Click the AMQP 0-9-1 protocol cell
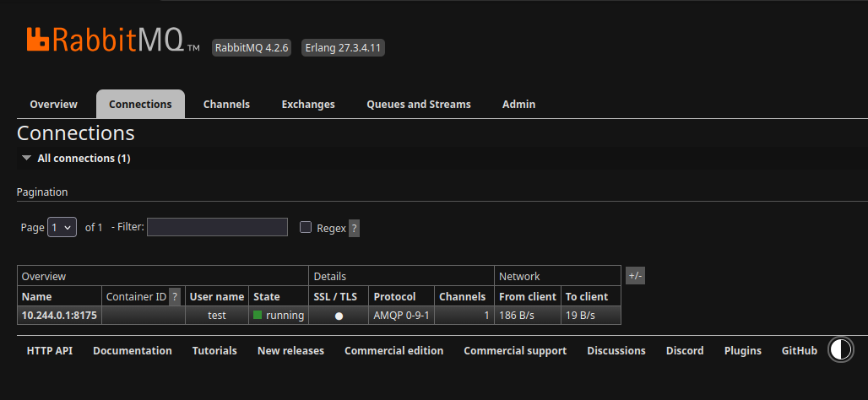The width and height of the screenshot is (868, 400). point(401,315)
